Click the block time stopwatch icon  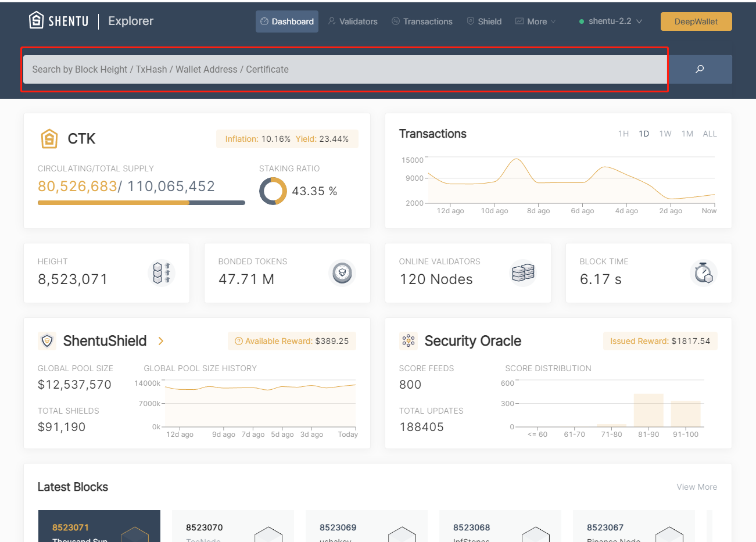pyautogui.click(x=704, y=273)
